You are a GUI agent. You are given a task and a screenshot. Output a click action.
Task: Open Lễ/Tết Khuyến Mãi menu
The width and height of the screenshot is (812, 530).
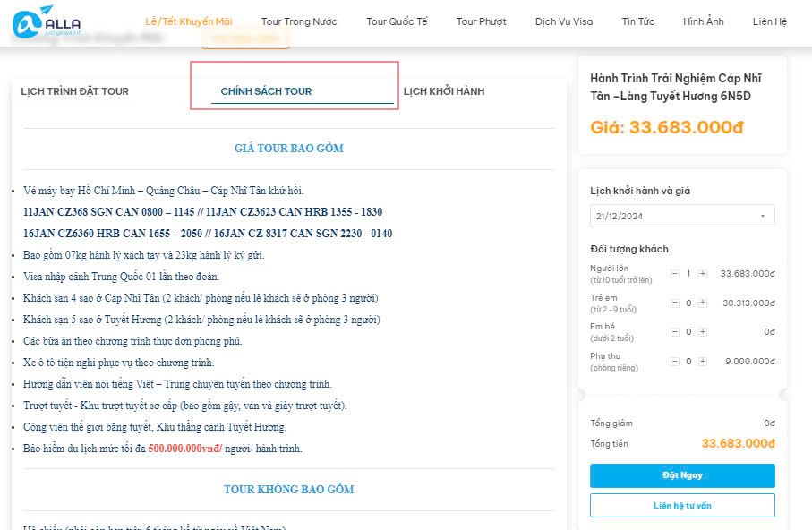(x=189, y=21)
